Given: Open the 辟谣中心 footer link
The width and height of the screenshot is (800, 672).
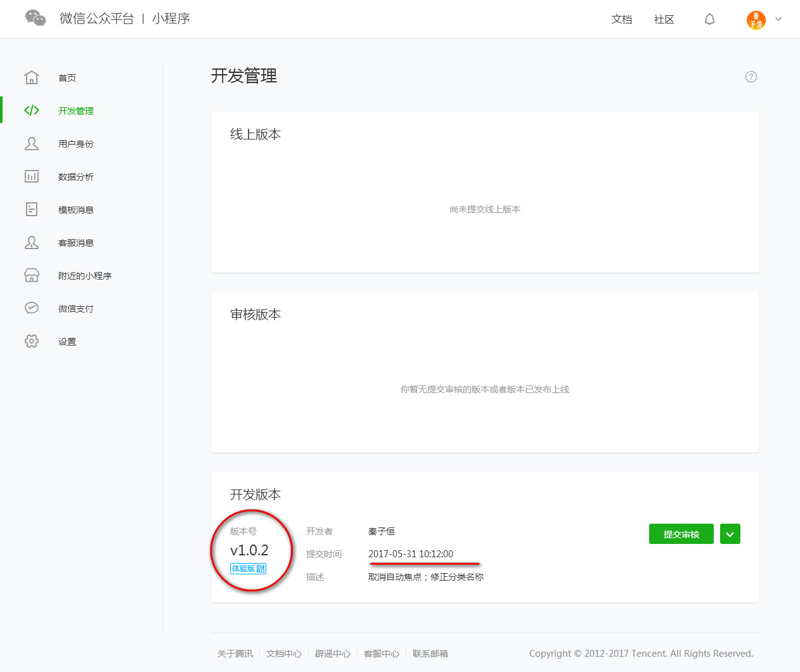Looking at the screenshot, I should click(x=333, y=654).
